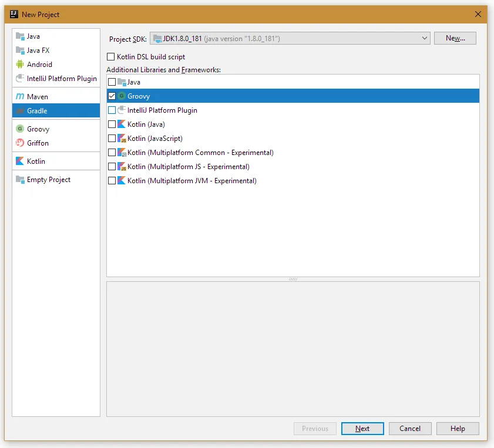Select Maven project type
Viewport: 494px width, 448px height.
(x=56, y=97)
